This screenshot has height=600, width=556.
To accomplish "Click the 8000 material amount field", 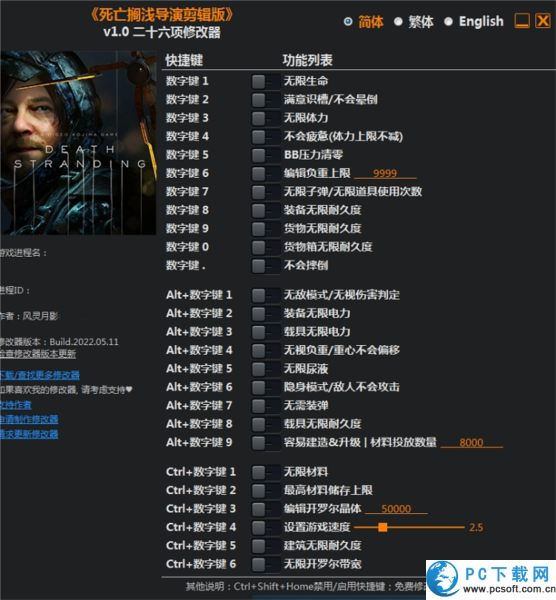I will [x=471, y=443].
